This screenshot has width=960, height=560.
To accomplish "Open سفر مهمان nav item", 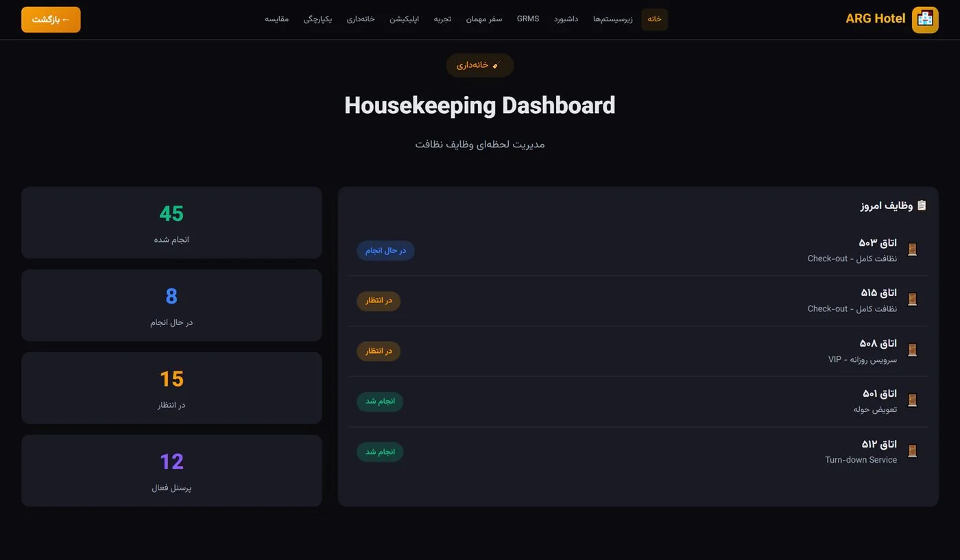I will pyautogui.click(x=484, y=19).
